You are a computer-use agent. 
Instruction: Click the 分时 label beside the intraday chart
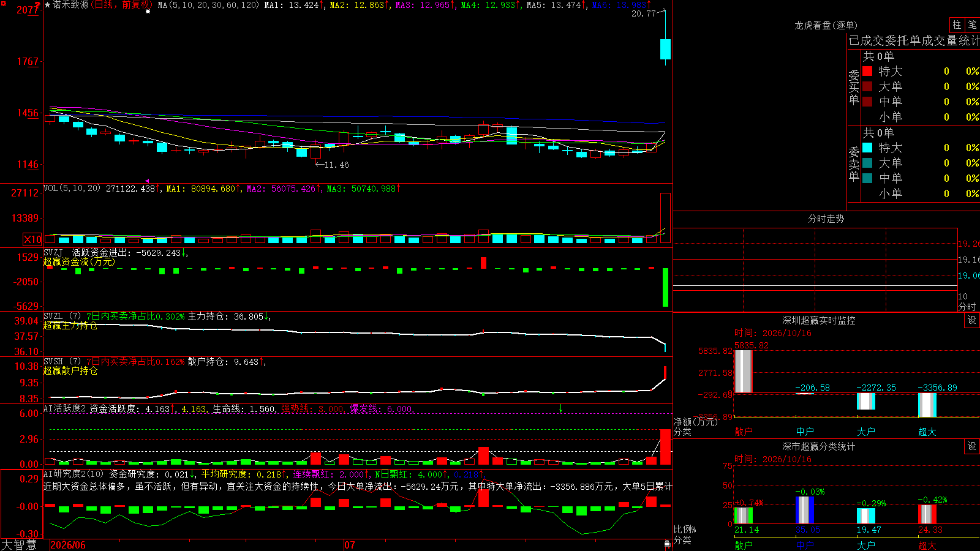point(967,307)
